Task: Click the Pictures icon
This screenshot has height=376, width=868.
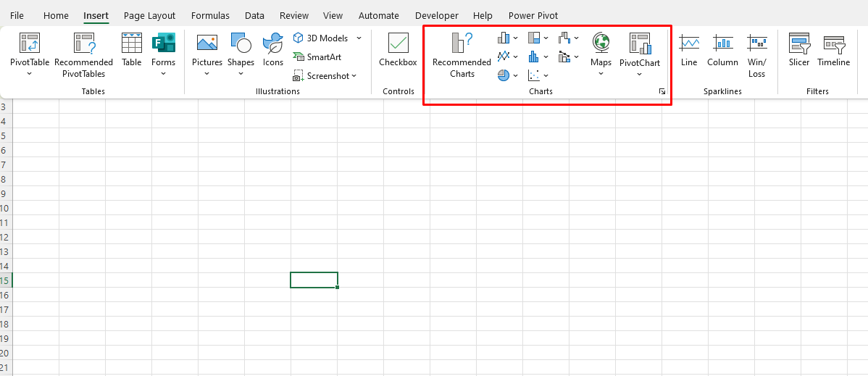Action: point(207,43)
